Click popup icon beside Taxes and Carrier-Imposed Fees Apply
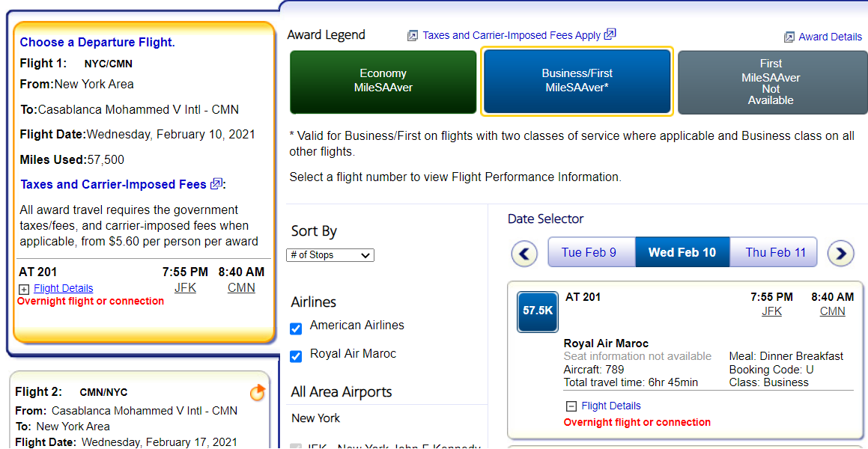Viewport: 868px width, 449px height. pyautogui.click(x=610, y=34)
